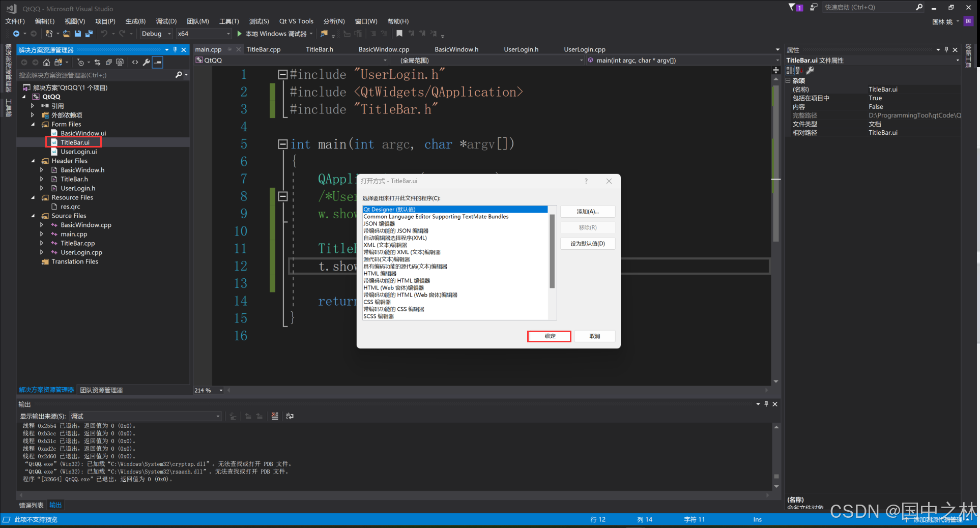Viewport: 980px width, 528px height.
Task: Select the TitleBar.ui file in Solution Explorer
Action: (x=75, y=142)
